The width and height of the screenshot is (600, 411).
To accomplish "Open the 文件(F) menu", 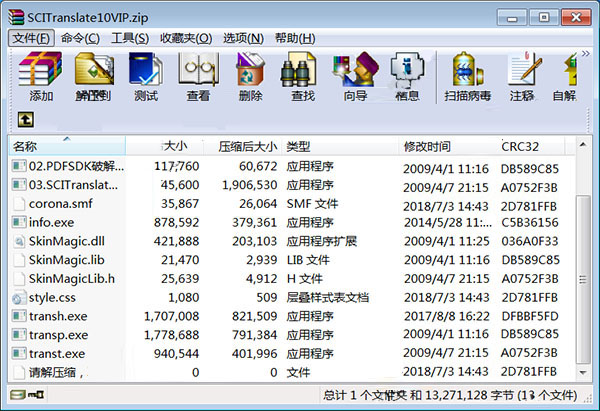I will click(31, 38).
